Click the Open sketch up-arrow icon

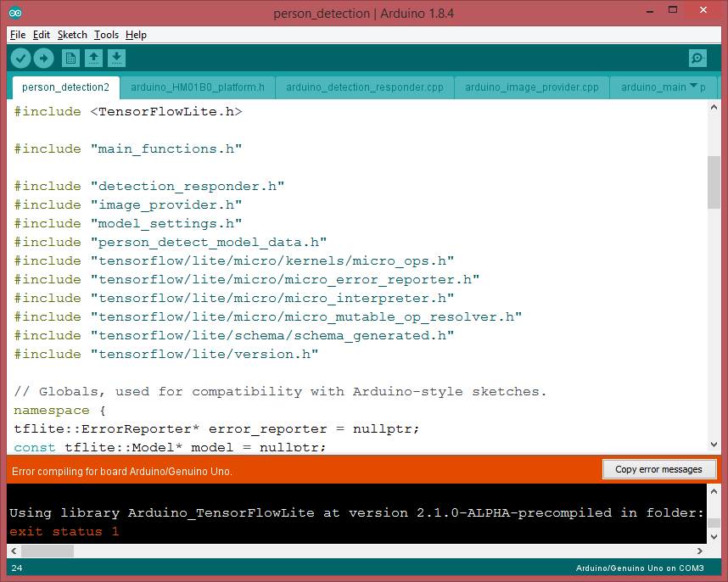[94, 59]
